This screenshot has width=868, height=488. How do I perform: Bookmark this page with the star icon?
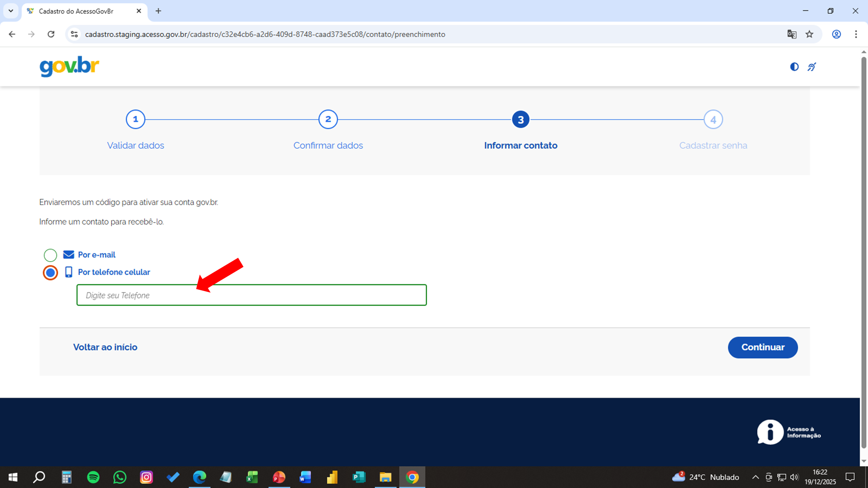(x=809, y=34)
